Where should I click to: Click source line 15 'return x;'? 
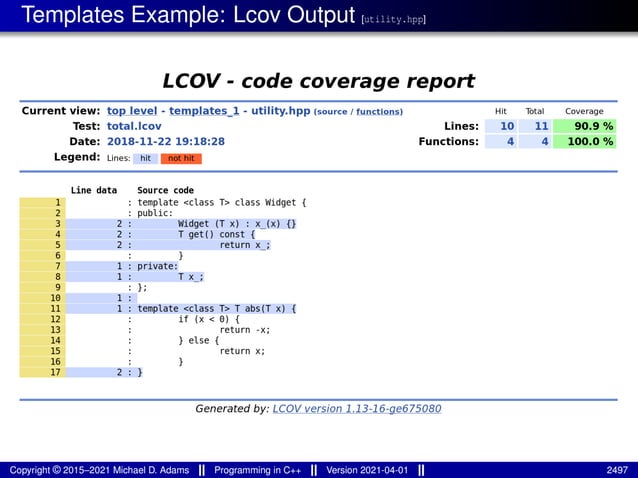coord(242,351)
